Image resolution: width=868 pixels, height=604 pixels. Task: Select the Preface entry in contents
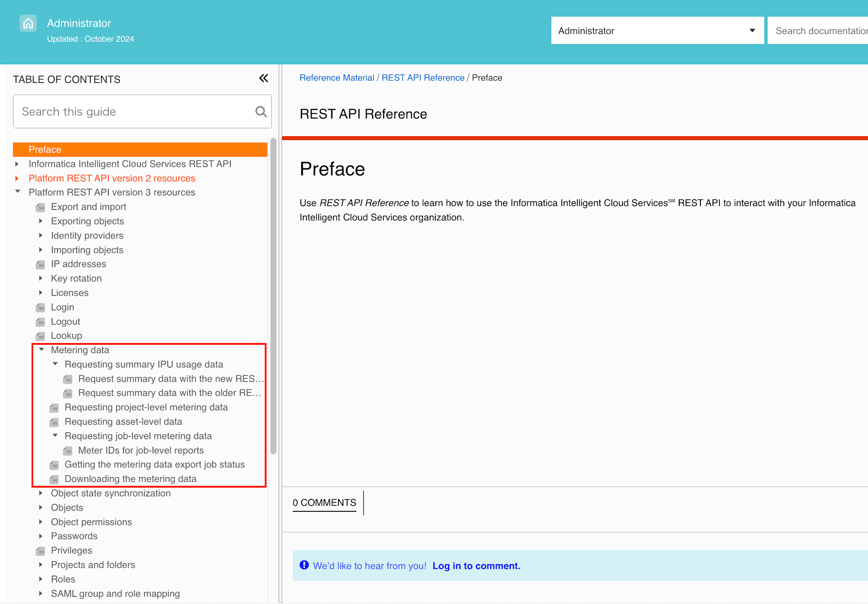coord(140,149)
